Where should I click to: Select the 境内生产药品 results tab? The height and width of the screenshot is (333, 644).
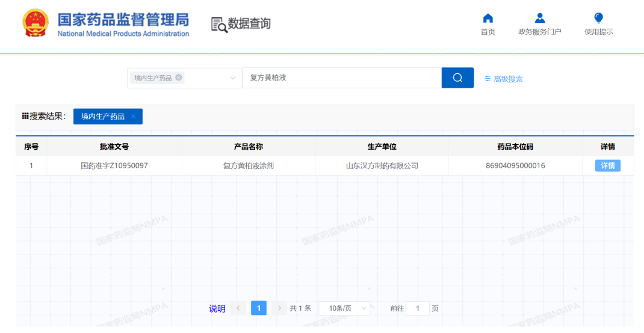click(x=103, y=117)
